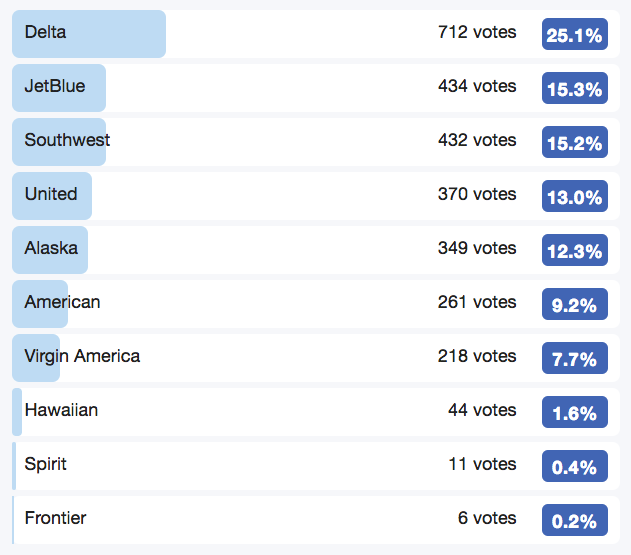Click the 15.3% badge for JetBlue
Image resolution: width=631 pixels, height=555 pixels.
coord(575,88)
